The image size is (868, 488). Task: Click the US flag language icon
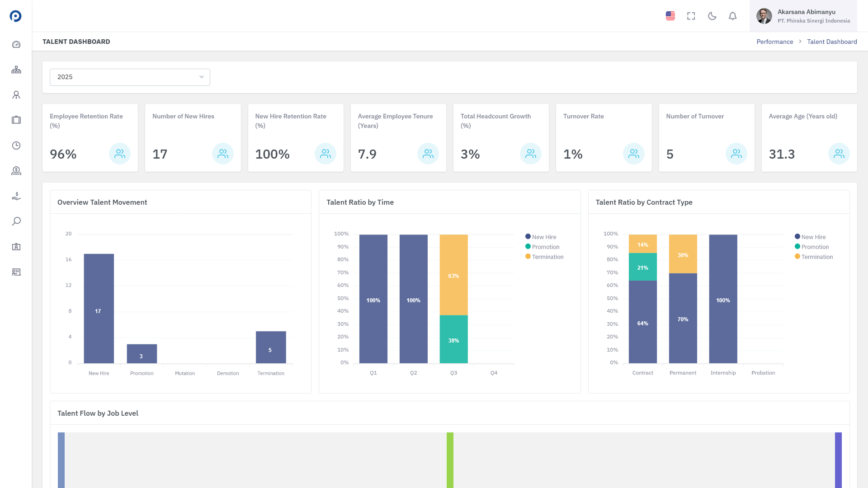click(670, 16)
